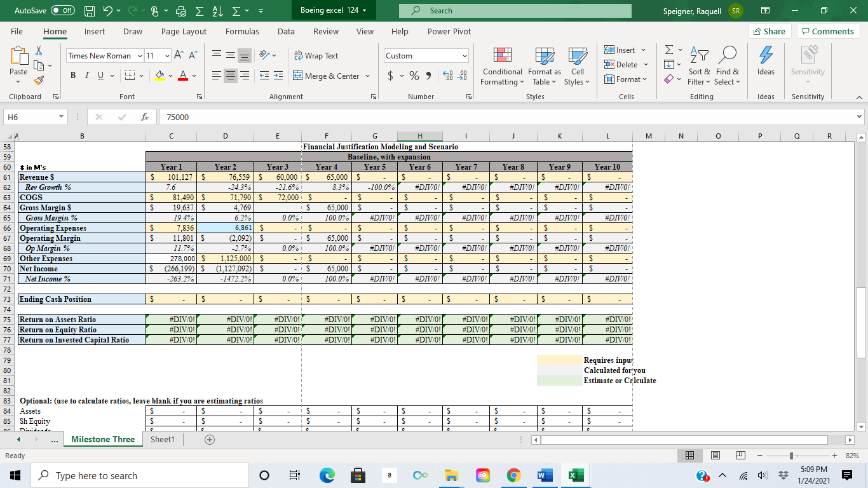Apply the Percent Style format
Screen dimensions: 868x488
413,75
